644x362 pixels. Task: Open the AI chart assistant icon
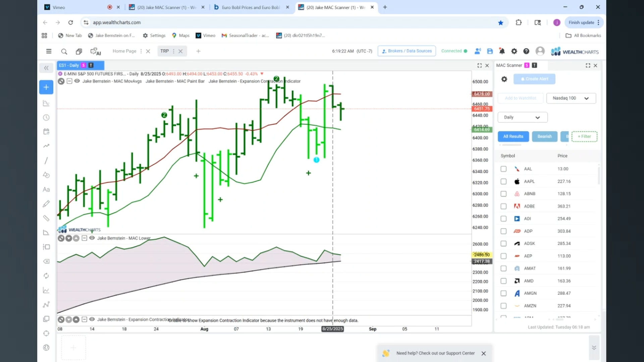96,52
